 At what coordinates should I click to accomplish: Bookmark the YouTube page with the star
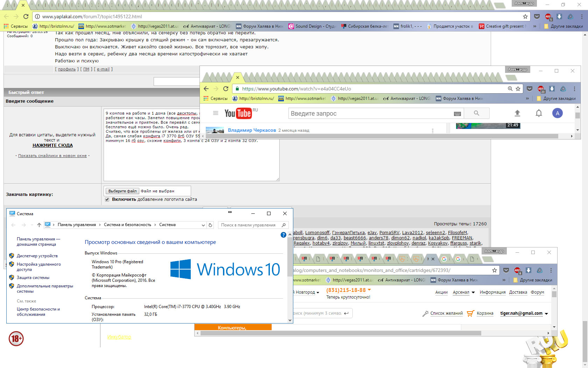pos(518,89)
